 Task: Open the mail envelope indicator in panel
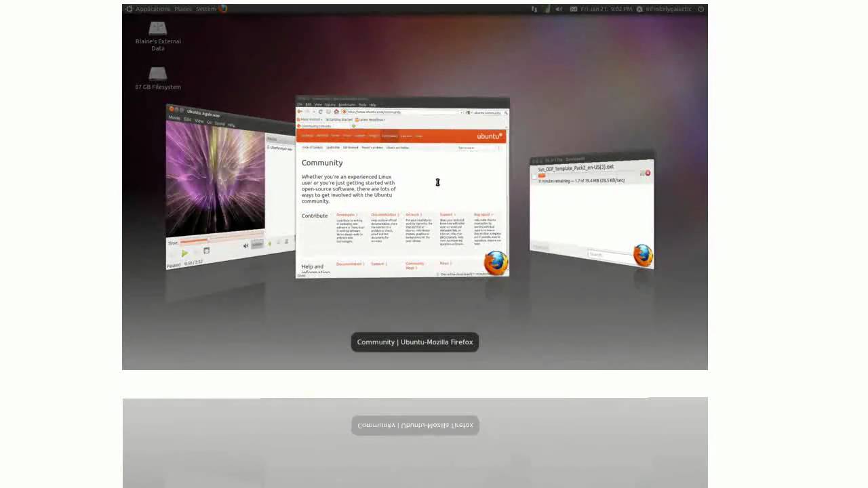coord(574,9)
